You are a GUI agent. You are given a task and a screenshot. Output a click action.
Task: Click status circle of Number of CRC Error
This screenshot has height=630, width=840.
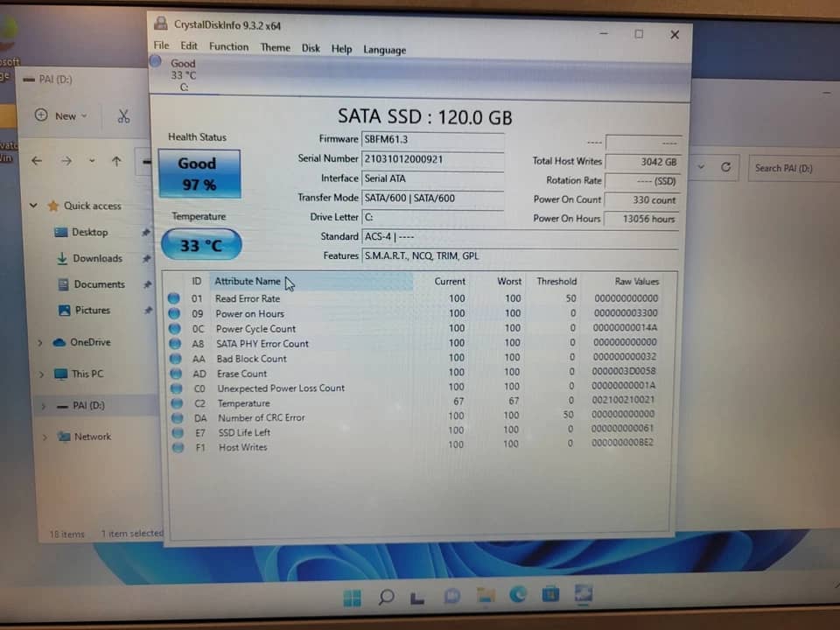[178, 417]
